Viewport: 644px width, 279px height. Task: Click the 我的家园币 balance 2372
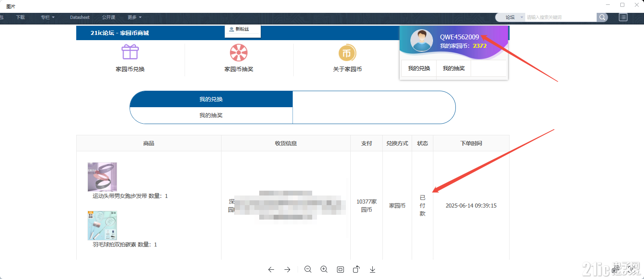tap(479, 46)
